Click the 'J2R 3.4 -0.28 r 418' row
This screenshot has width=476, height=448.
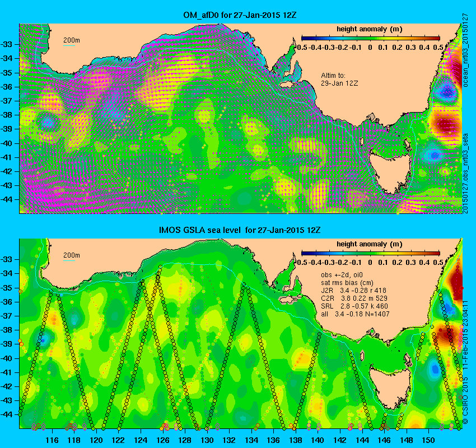[x=353, y=291]
